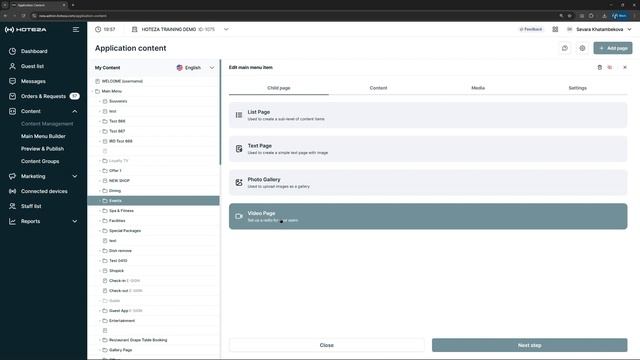640x360 pixels.
Task: Close the Edit main menu item panel
Action: (x=625, y=67)
